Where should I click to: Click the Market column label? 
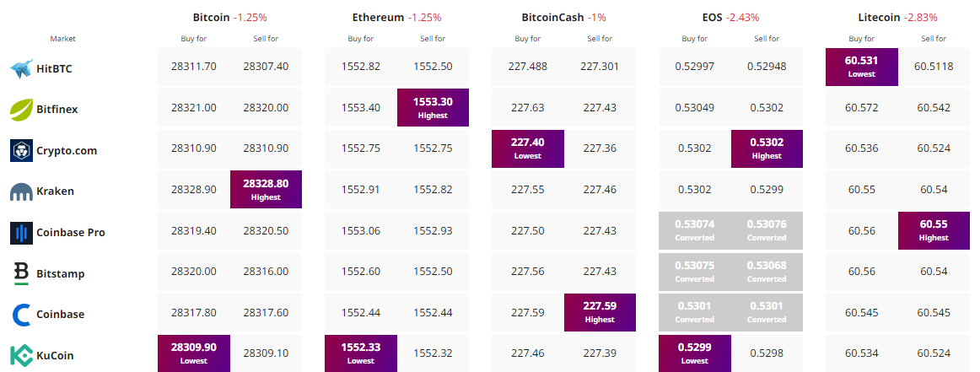62,39
